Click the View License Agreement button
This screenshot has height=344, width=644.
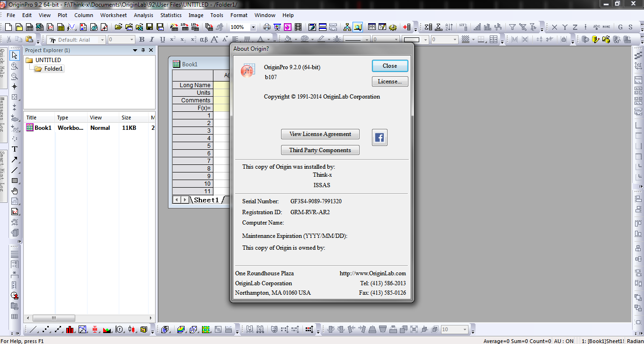coord(320,134)
